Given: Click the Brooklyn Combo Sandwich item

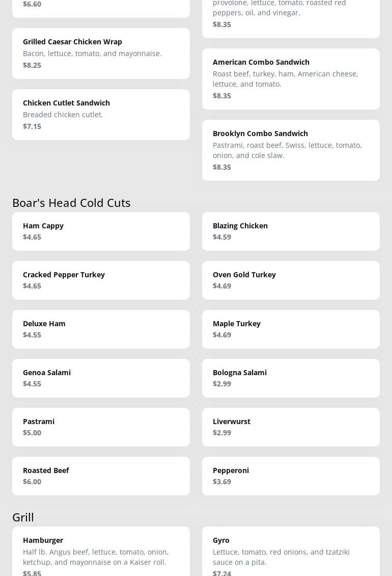Looking at the screenshot, I should point(291,150).
